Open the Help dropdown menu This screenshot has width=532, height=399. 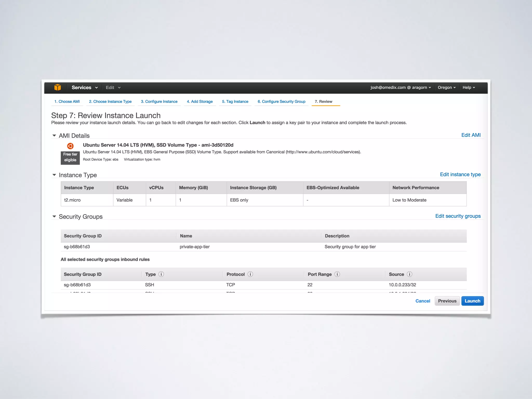click(468, 88)
